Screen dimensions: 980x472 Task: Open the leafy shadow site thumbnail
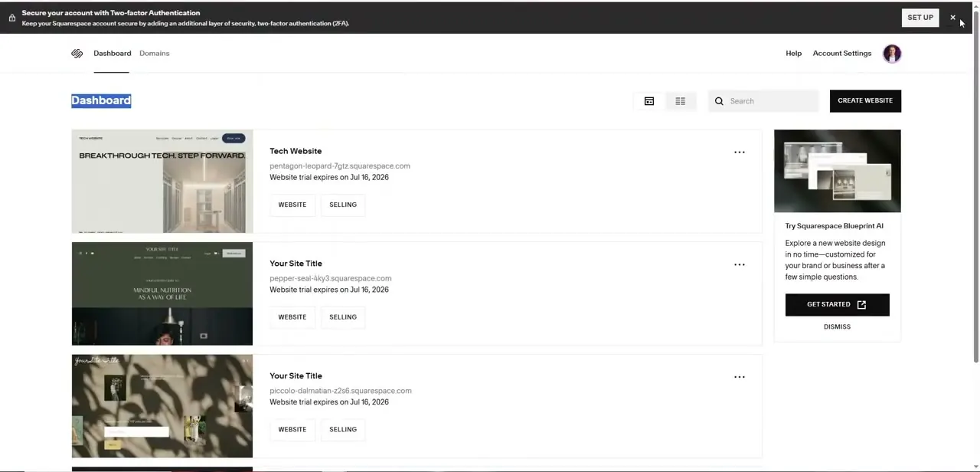tap(162, 406)
